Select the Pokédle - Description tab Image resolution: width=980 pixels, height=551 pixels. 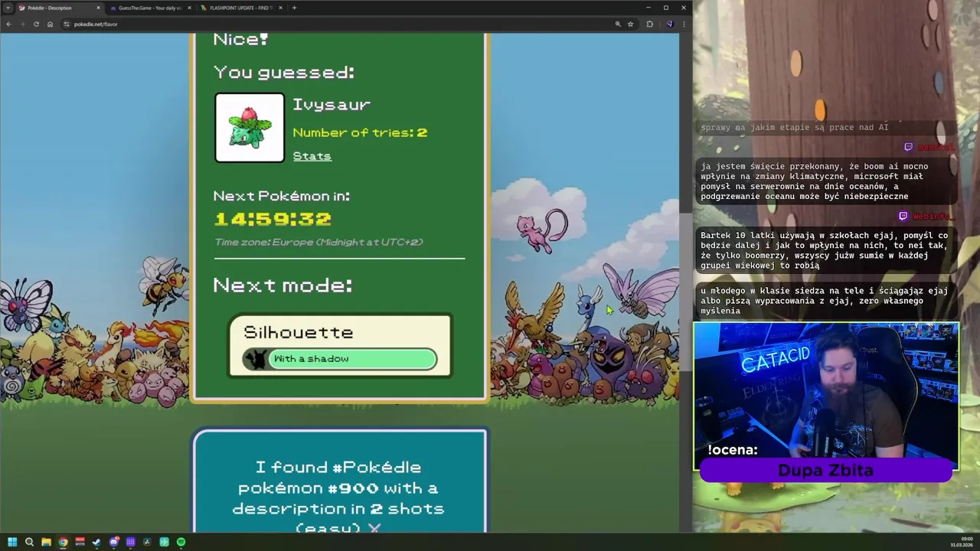[58, 8]
